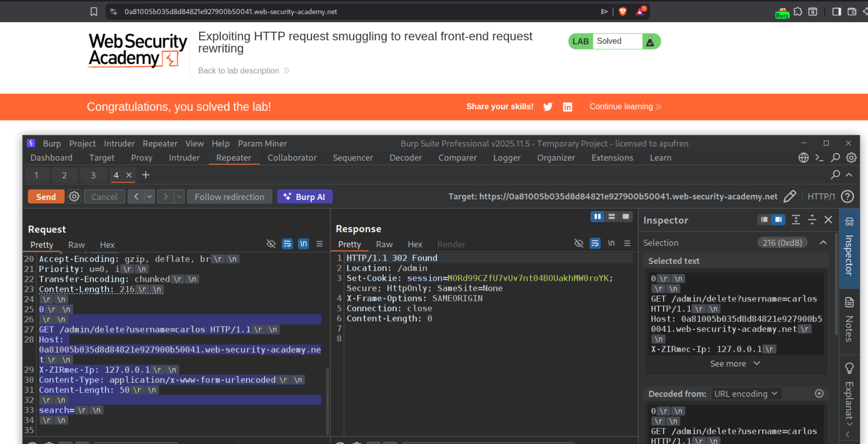Add a new Repeater tab with plus
The height and width of the screenshot is (444, 868).
[x=146, y=175]
